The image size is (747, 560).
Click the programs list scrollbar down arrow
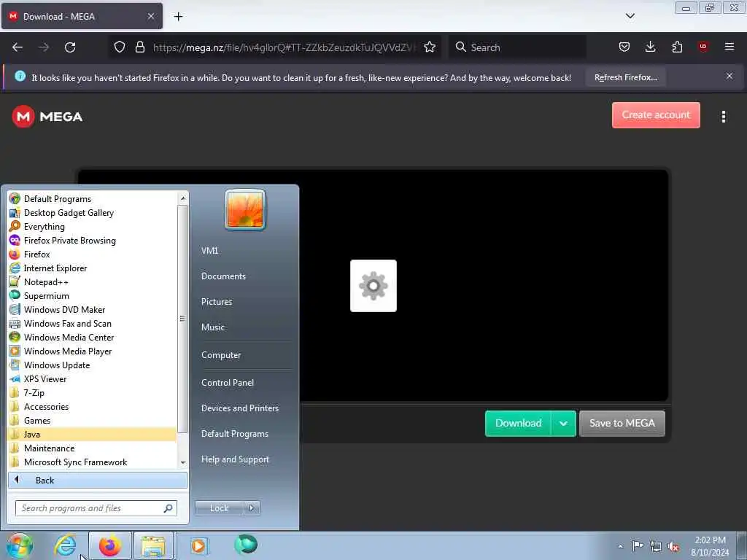[183, 462]
